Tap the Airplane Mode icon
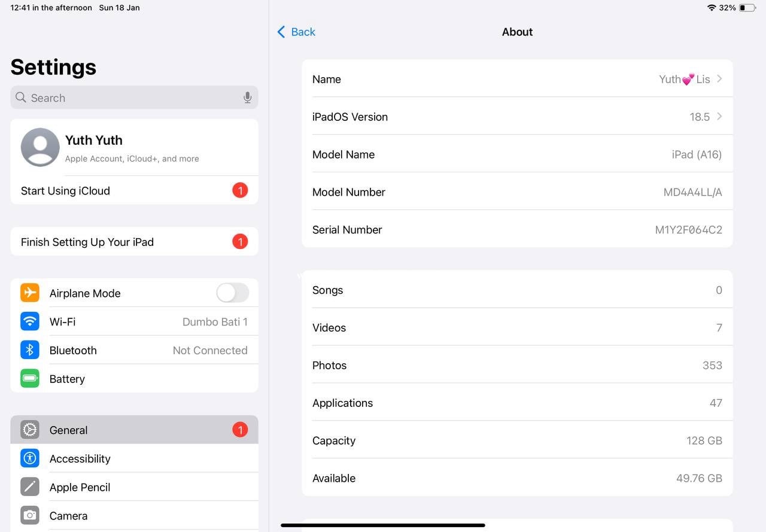This screenshot has height=532, width=766. (x=30, y=293)
